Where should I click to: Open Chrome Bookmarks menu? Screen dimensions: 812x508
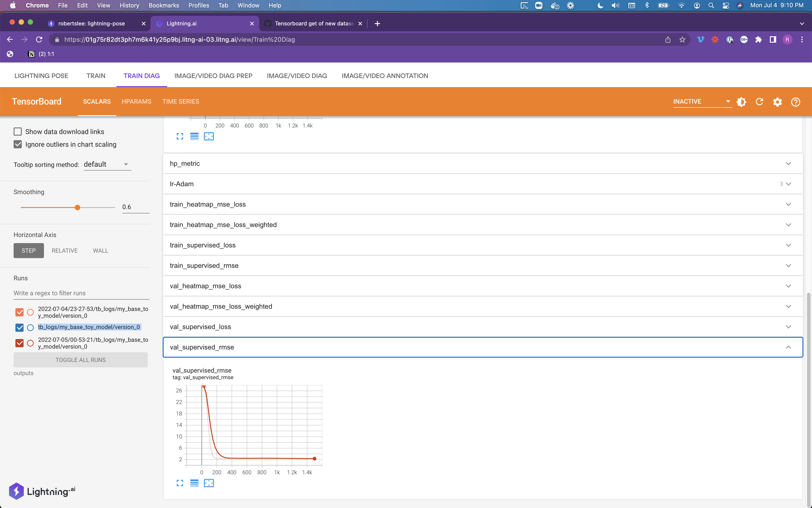pos(164,5)
